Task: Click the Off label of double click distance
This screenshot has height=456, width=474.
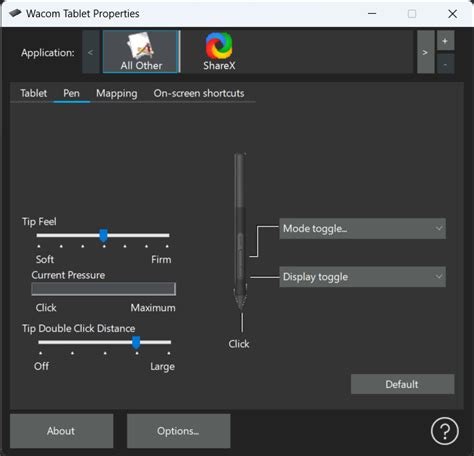Action: [41, 366]
